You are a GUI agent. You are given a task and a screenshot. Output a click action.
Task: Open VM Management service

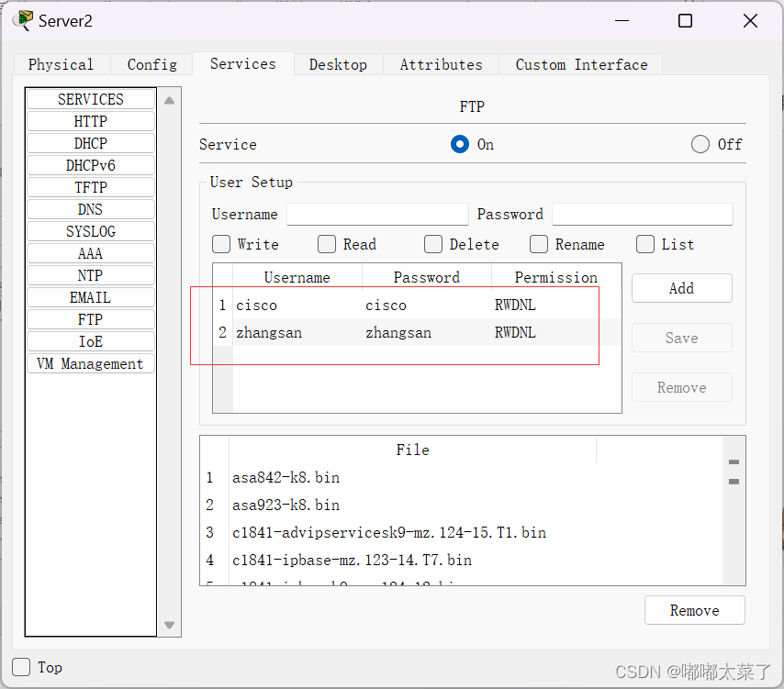click(91, 363)
